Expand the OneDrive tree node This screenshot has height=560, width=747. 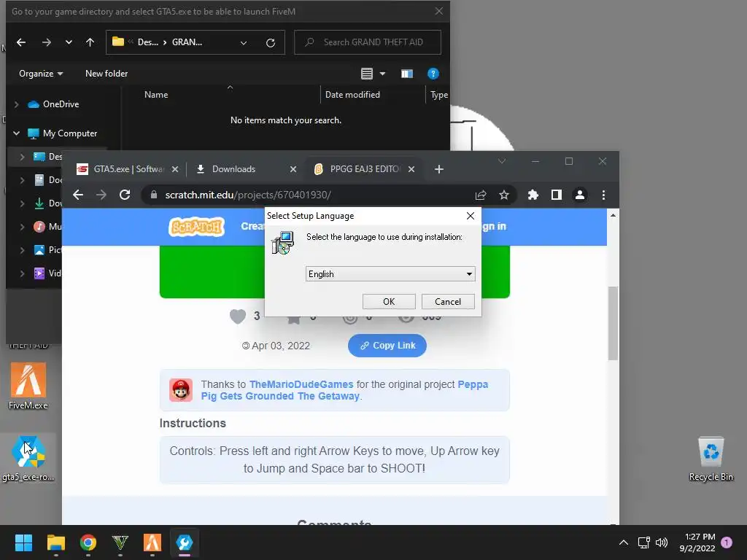pos(17,104)
